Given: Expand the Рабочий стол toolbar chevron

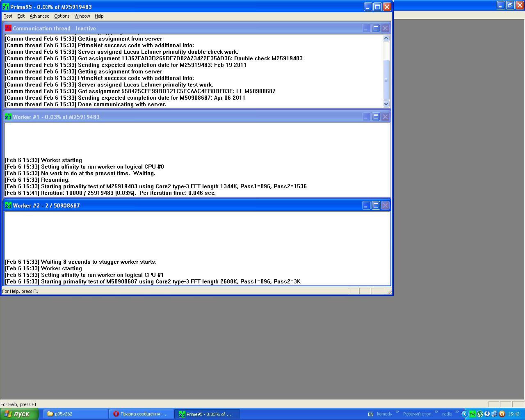Looking at the screenshot, I should 437,412.
